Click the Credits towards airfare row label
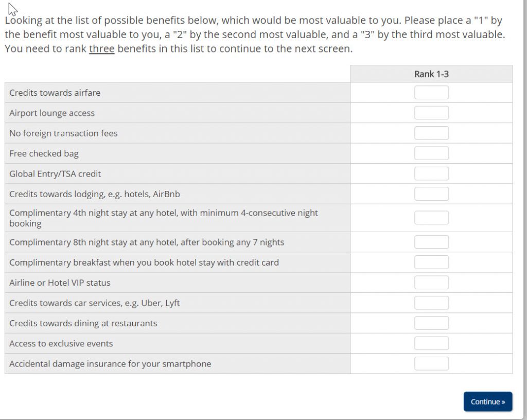 tap(55, 93)
